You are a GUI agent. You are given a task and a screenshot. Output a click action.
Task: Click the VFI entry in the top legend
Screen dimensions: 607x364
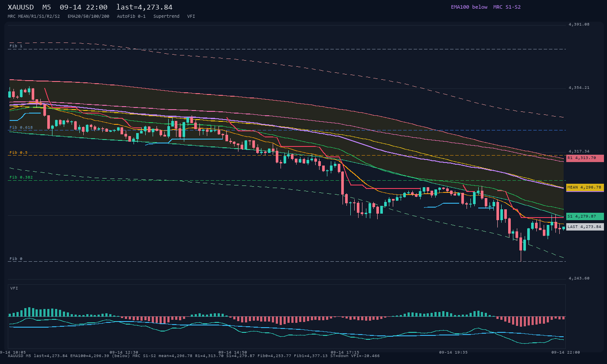[191, 16]
